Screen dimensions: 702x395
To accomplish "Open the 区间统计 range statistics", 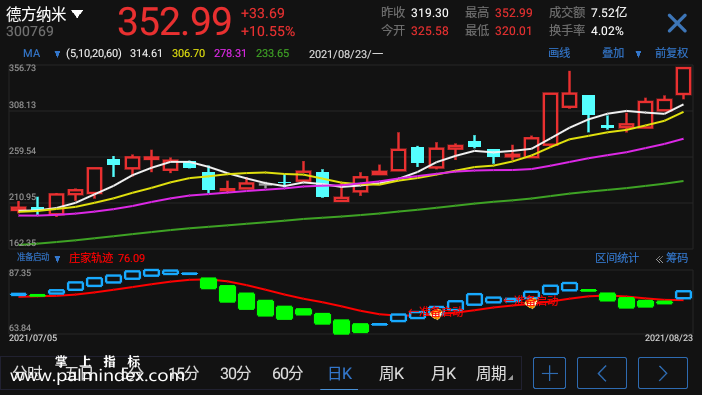I will coord(617,258).
